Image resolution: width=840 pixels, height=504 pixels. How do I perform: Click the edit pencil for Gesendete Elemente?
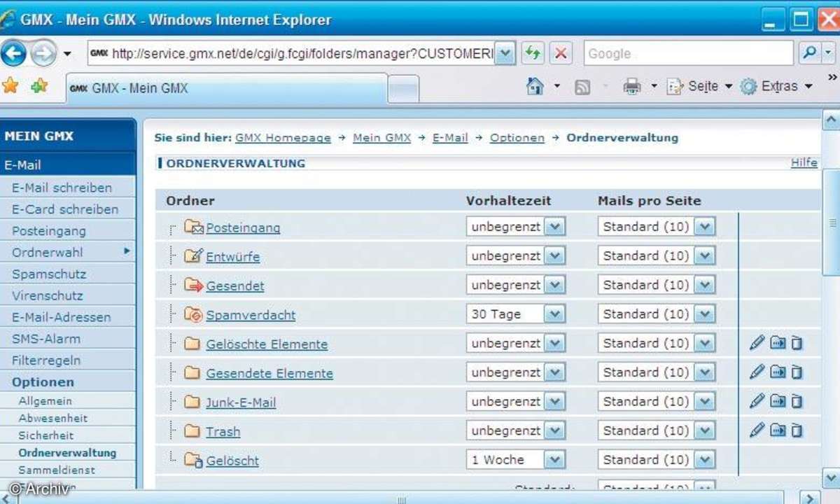757,372
